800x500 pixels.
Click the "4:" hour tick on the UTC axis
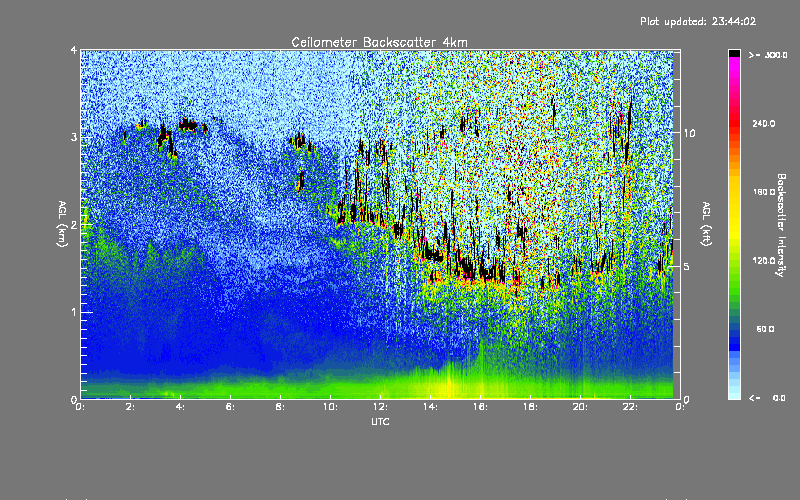coord(180,407)
